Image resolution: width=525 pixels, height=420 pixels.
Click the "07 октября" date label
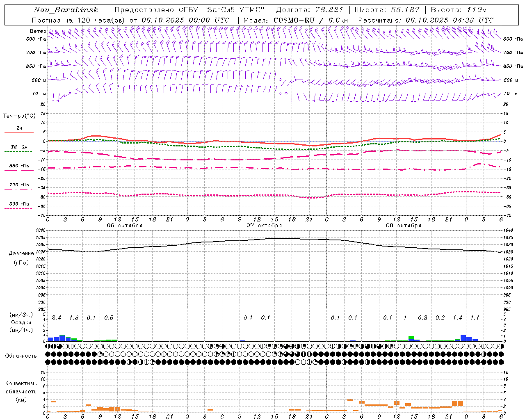pos(264,226)
